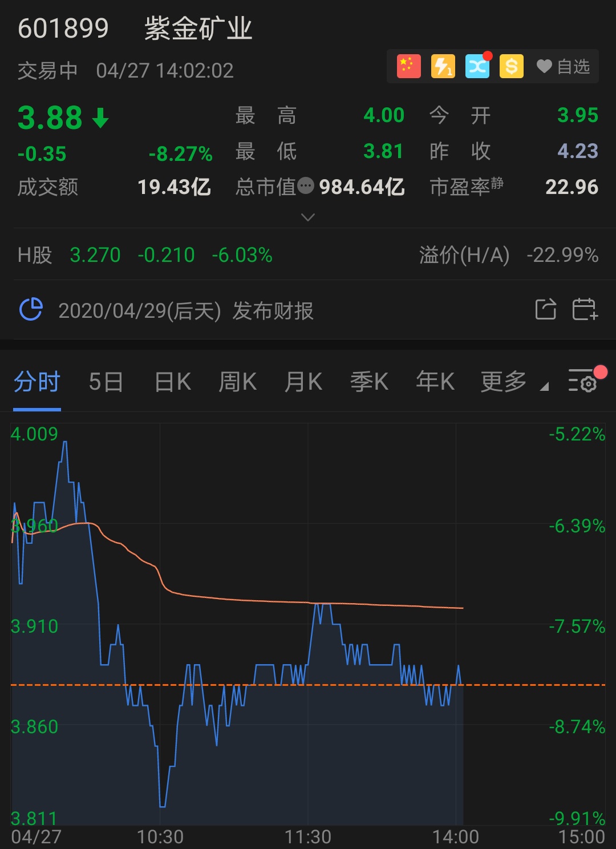The image size is (616, 849).
Task: Add earnings date to calendar icon
Action: [x=585, y=309]
